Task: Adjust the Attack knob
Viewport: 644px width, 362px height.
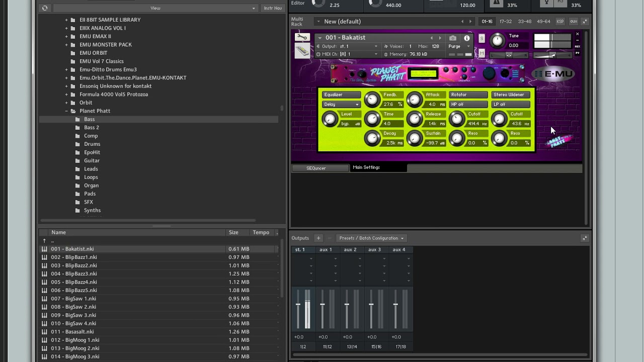Action: click(415, 100)
